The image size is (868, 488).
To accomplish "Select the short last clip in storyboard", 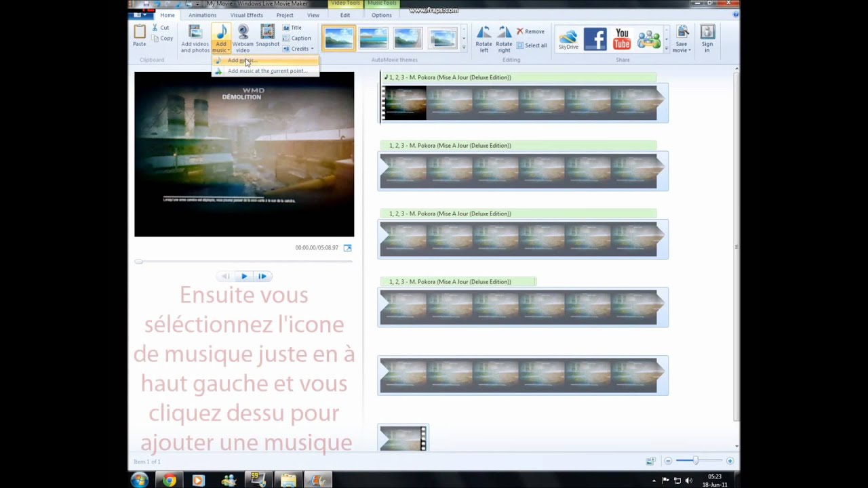I will [403, 439].
